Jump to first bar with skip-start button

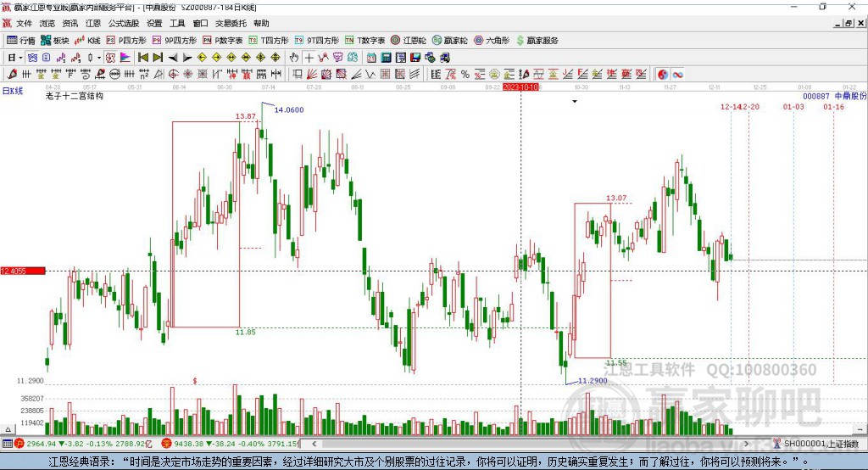(142, 58)
